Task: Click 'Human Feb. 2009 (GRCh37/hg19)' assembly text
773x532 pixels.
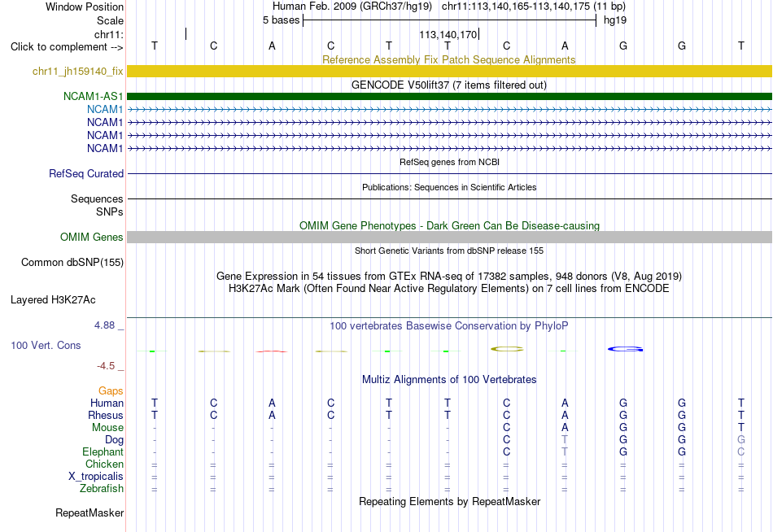Action: tap(352, 7)
